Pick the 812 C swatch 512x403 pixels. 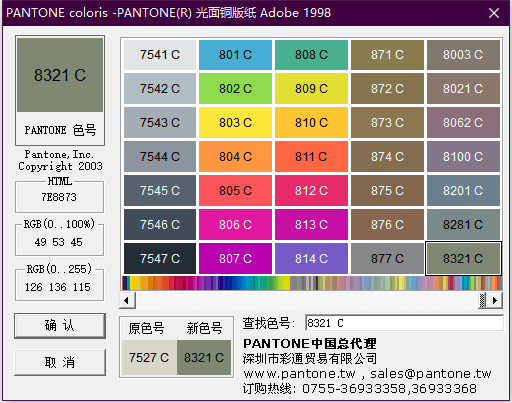(311, 191)
